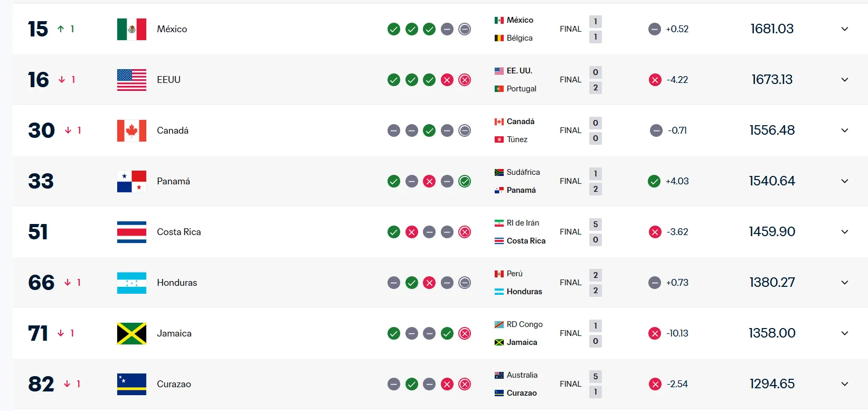Click the gray draw indicator in Canadá's form streak

point(393,130)
